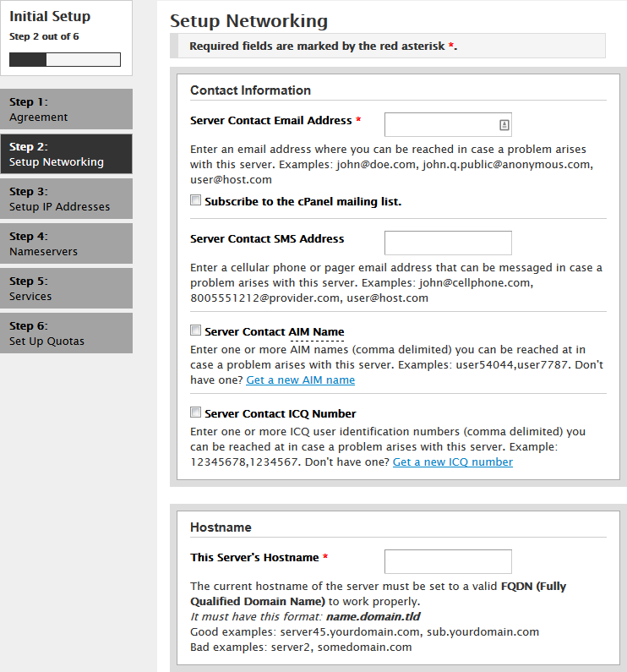Click the Contact Information section title
The width and height of the screenshot is (627, 672).
pyautogui.click(x=250, y=90)
